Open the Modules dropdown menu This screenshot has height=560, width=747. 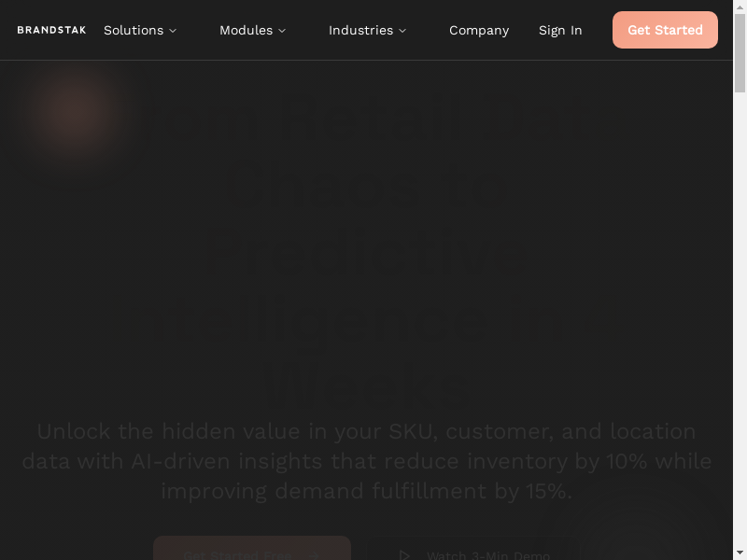coord(252,30)
